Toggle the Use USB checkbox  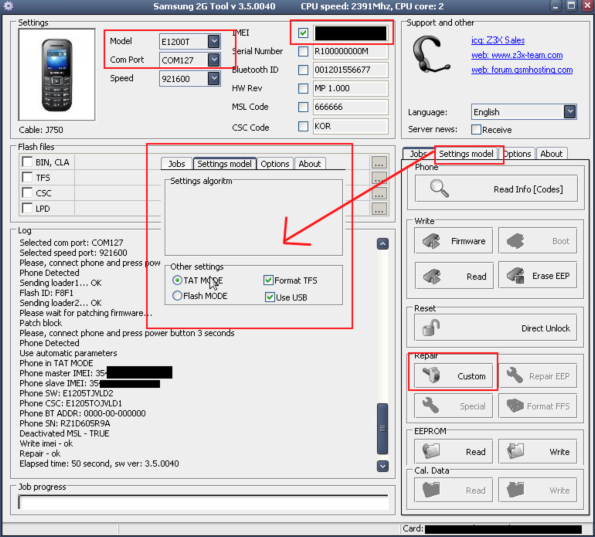click(269, 297)
